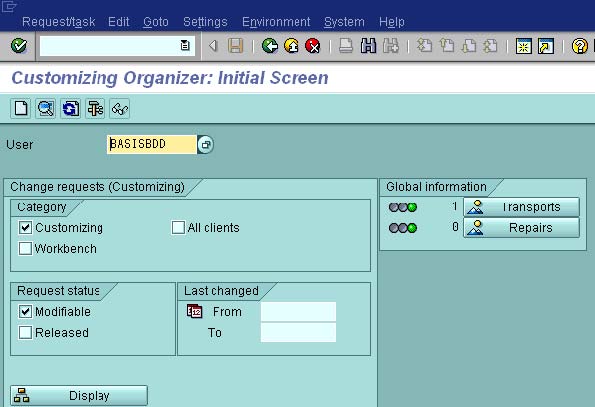Viewport: 595px width, 407px height.
Task: Click the green checkmark Enter icon
Action: coord(18,46)
